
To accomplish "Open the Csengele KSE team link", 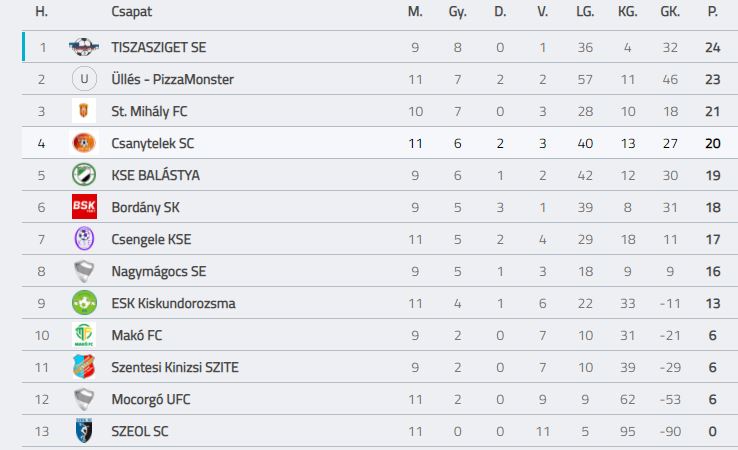I will (151, 239).
